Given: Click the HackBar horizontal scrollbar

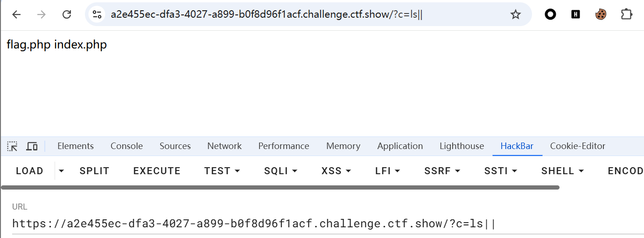Looking at the screenshot, I should (x=280, y=188).
